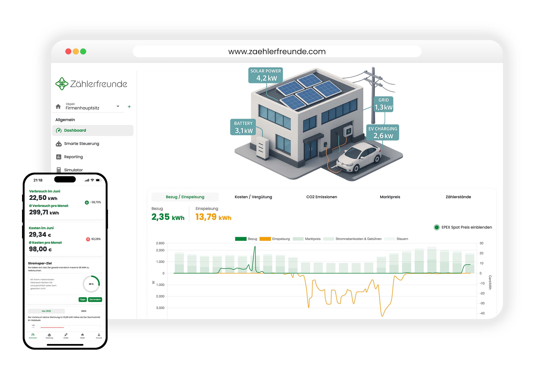Toggle the Marktpreis legend swatch
The image size is (543, 392).
pos(298,239)
